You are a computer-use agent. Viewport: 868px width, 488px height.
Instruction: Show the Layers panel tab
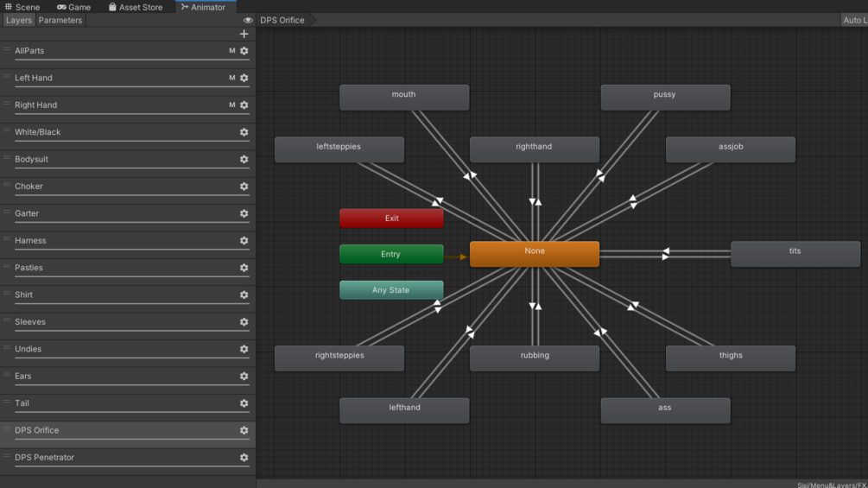point(19,20)
